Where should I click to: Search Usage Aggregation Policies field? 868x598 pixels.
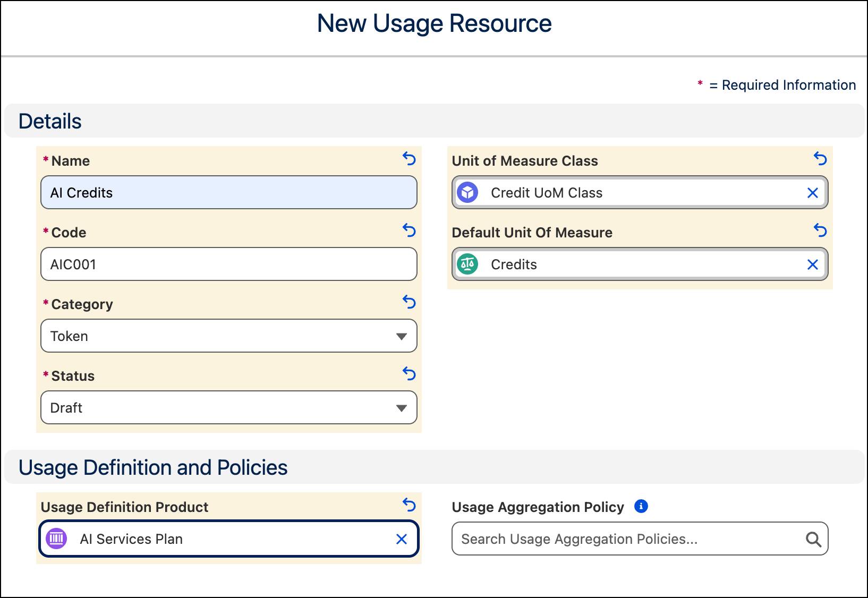coord(640,539)
